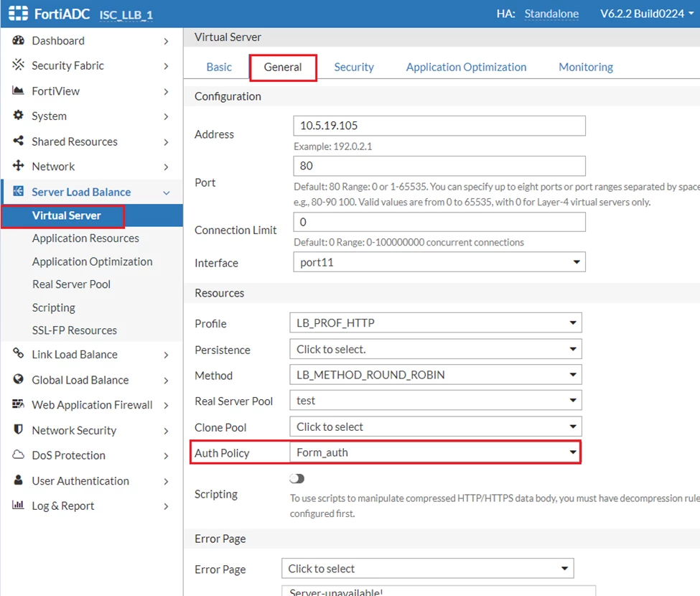Open Scripting sidebar item

[x=54, y=307]
